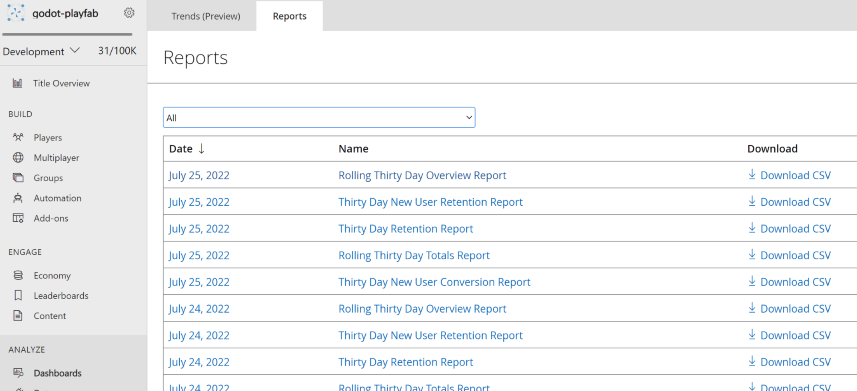
Task: Click the Date column header
Action: pos(181,149)
